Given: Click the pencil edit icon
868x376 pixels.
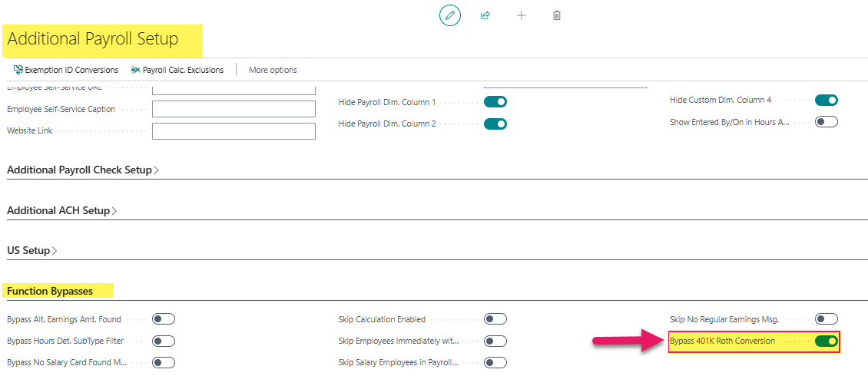Looking at the screenshot, I should [449, 15].
